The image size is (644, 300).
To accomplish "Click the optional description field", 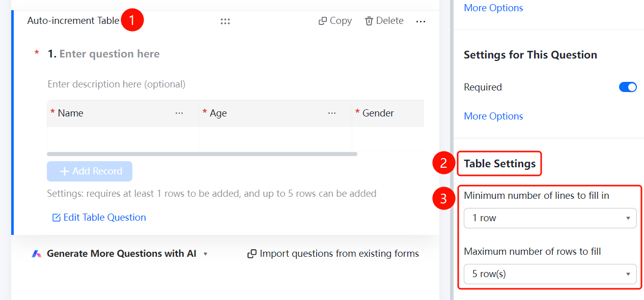I will (117, 84).
